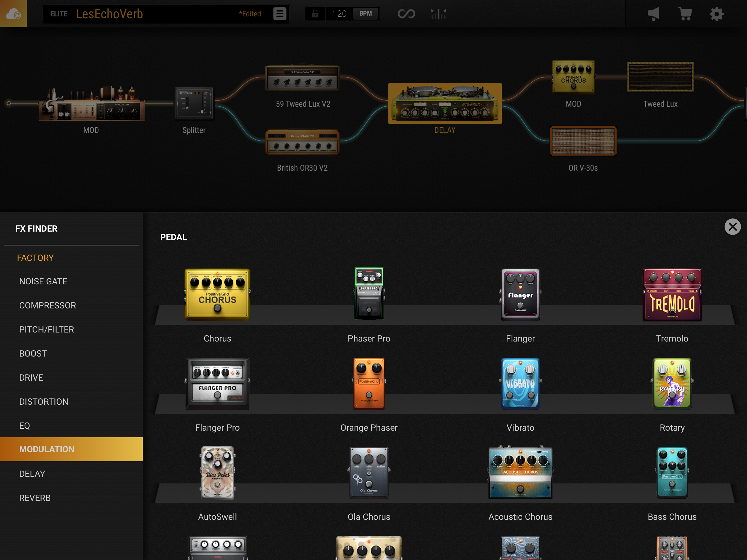Select the Acoustic Chorus pedal

tap(520, 472)
